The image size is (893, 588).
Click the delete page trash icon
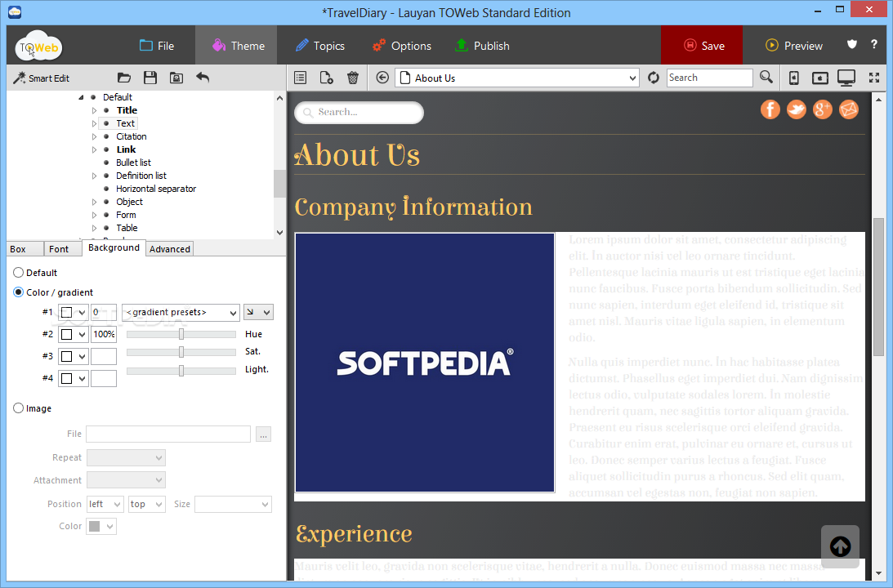point(353,78)
